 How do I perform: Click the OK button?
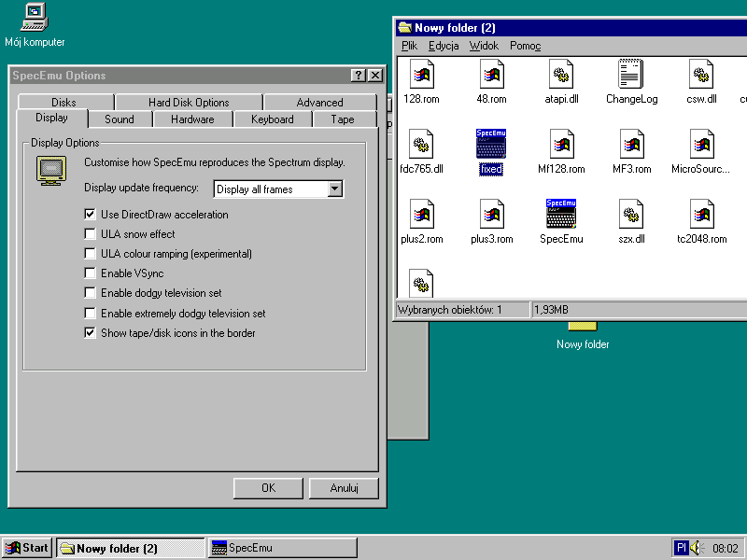[268, 488]
